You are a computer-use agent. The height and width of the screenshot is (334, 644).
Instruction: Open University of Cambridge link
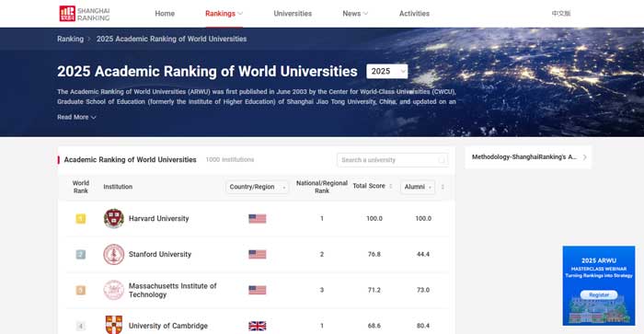168,326
